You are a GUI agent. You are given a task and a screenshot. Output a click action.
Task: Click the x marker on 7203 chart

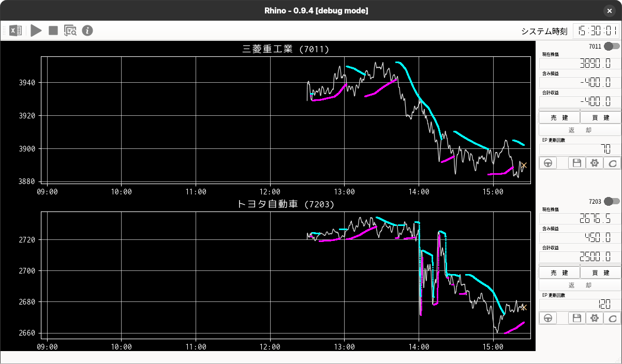tap(524, 307)
